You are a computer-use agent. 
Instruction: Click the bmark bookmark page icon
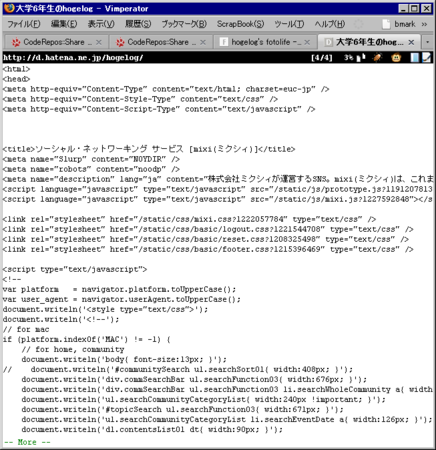[x=386, y=24]
